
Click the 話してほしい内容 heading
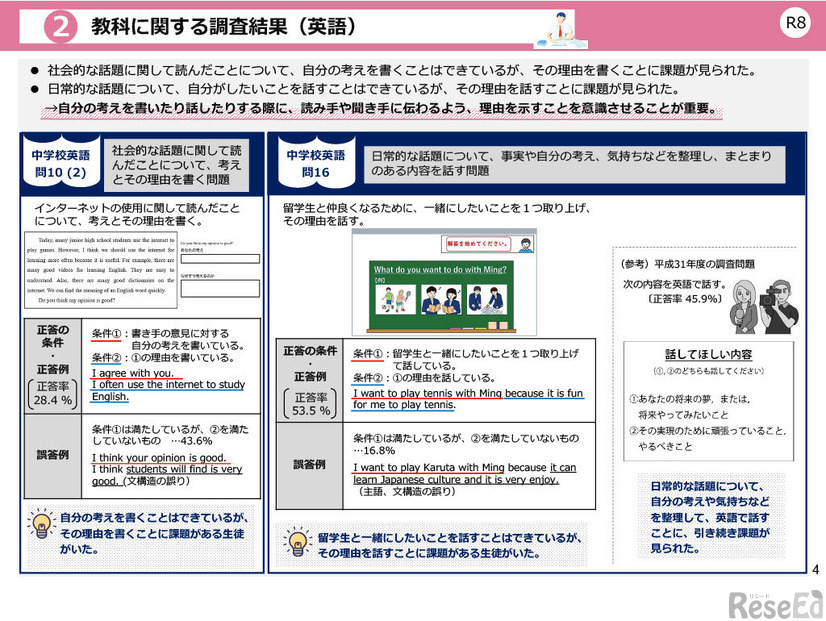click(708, 354)
